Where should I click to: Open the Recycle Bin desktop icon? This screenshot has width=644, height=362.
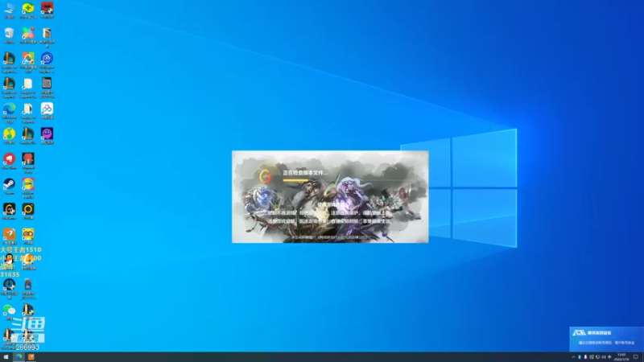point(9,35)
